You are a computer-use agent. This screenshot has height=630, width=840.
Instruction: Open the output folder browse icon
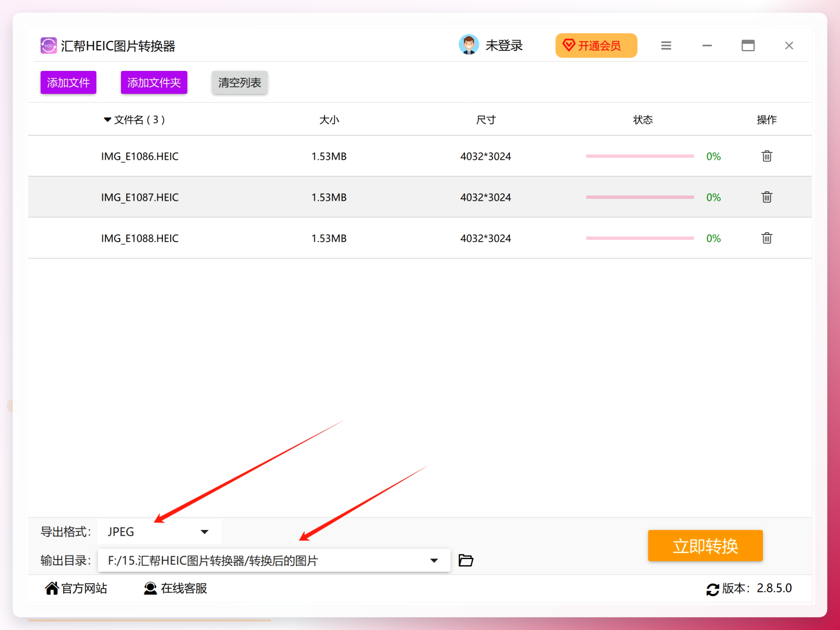tap(466, 560)
